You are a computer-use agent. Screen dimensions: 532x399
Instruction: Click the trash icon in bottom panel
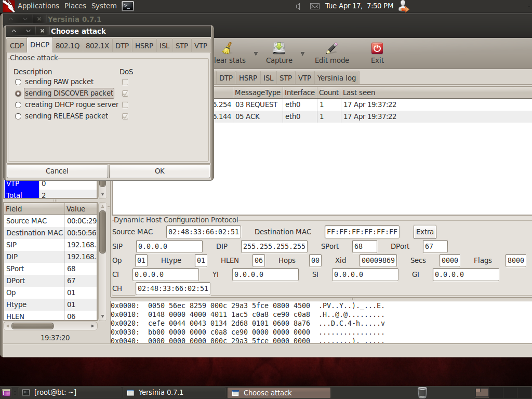(x=422, y=393)
